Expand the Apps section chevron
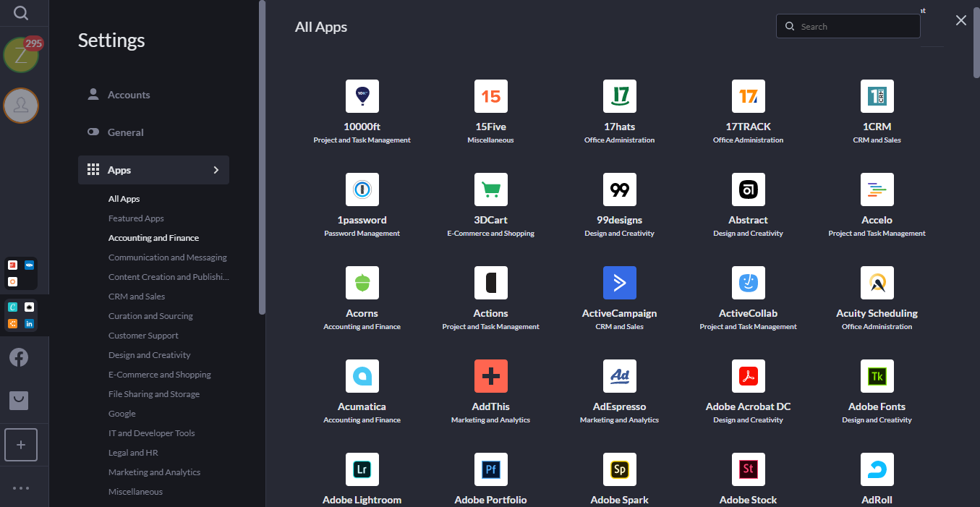This screenshot has width=980, height=507. point(216,170)
